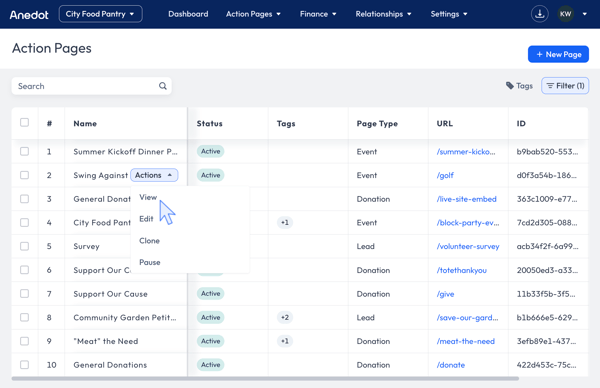The image size is (600, 388).
Task: Click +1 tag badge in row 9
Action: (285, 341)
